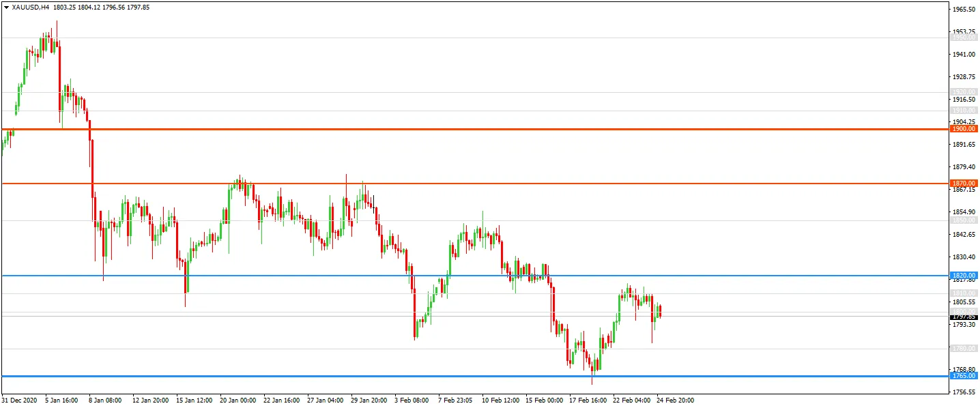Click the 1965.50 value on price scale

coord(964,9)
